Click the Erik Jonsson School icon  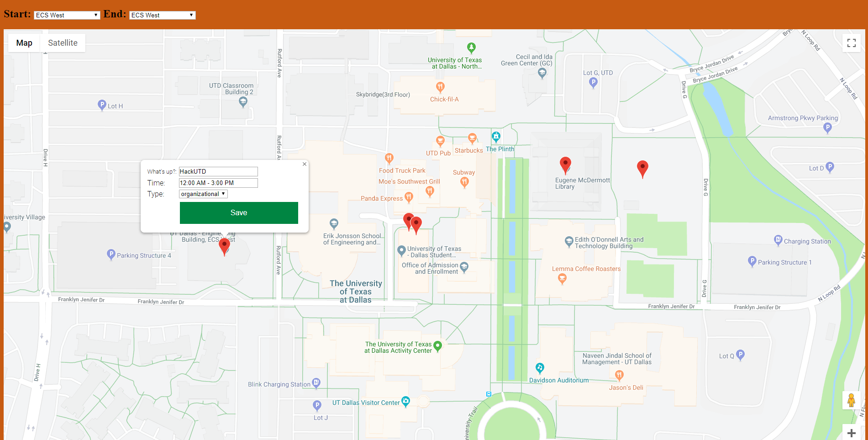(334, 224)
